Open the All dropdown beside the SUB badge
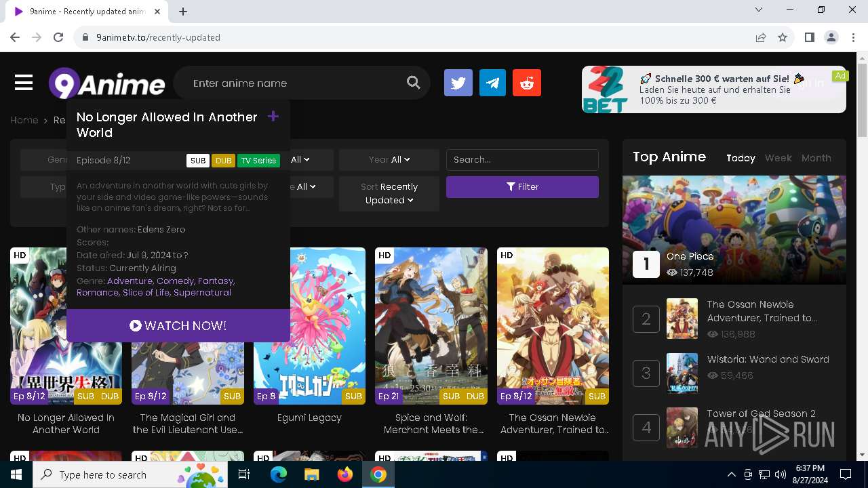868x488 pixels. pos(300,160)
